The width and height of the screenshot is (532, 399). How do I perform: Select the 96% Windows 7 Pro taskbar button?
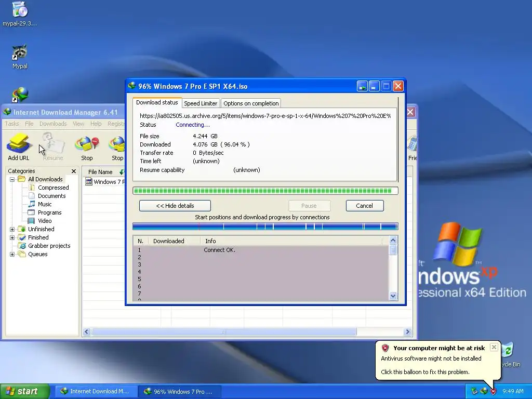180,392
